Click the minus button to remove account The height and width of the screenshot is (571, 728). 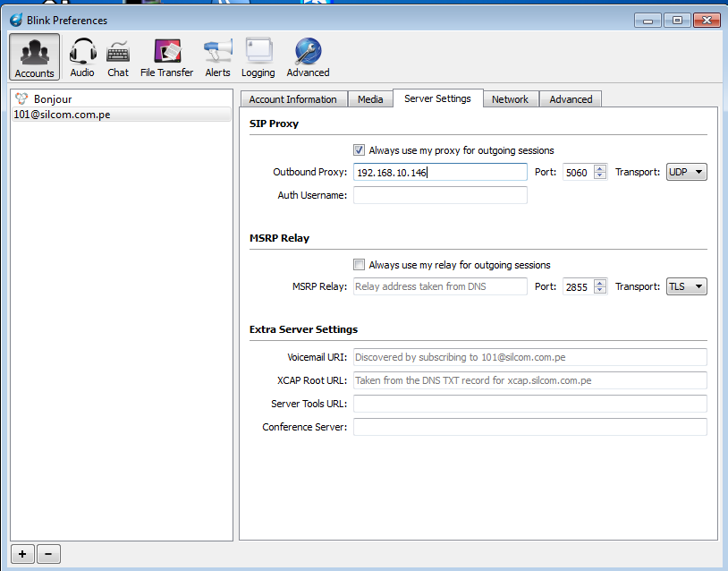pos(48,554)
